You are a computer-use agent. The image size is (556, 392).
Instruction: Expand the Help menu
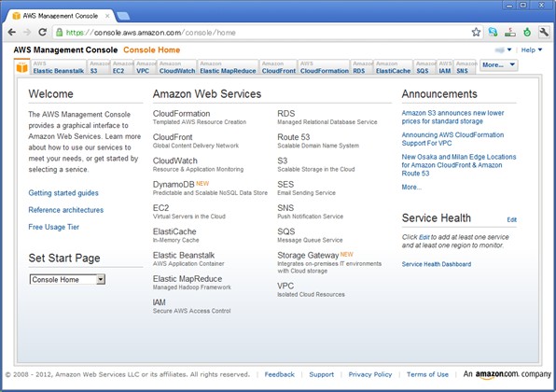tap(532, 50)
